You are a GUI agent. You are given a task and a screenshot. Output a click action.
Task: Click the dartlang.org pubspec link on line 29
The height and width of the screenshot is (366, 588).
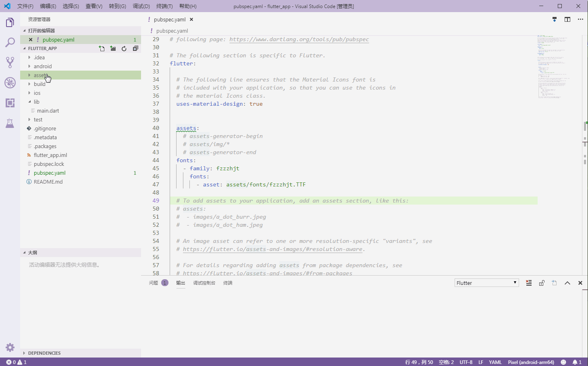[x=299, y=39]
